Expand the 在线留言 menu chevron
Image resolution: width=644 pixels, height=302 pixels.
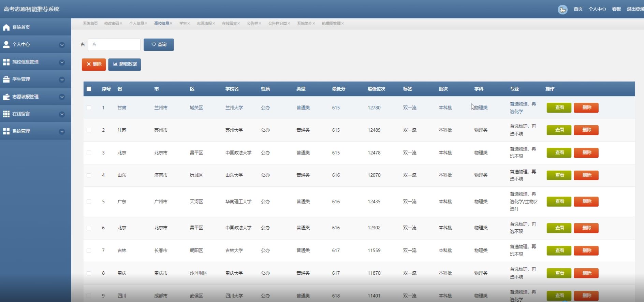(x=62, y=114)
